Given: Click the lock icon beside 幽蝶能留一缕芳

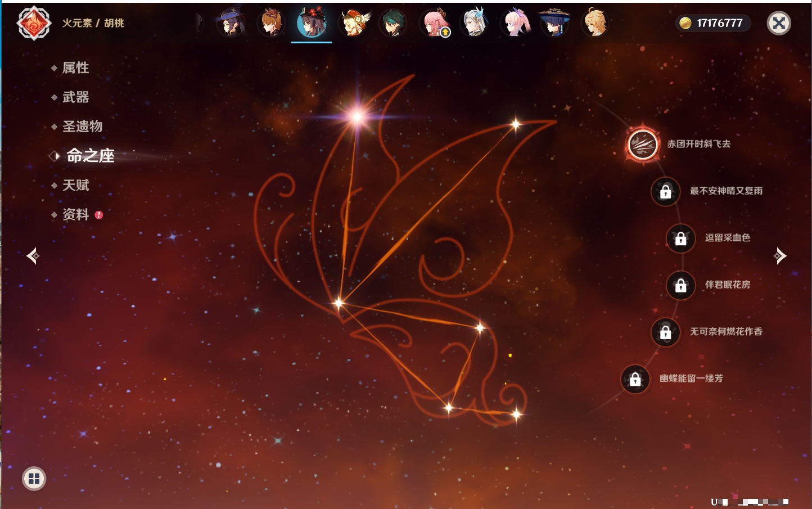Looking at the screenshot, I should [x=635, y=379].
